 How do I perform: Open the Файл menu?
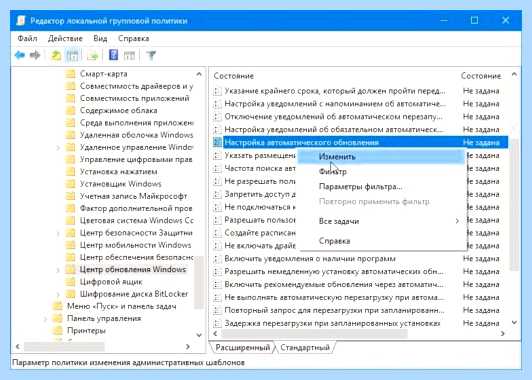click(x=27, y=38)
